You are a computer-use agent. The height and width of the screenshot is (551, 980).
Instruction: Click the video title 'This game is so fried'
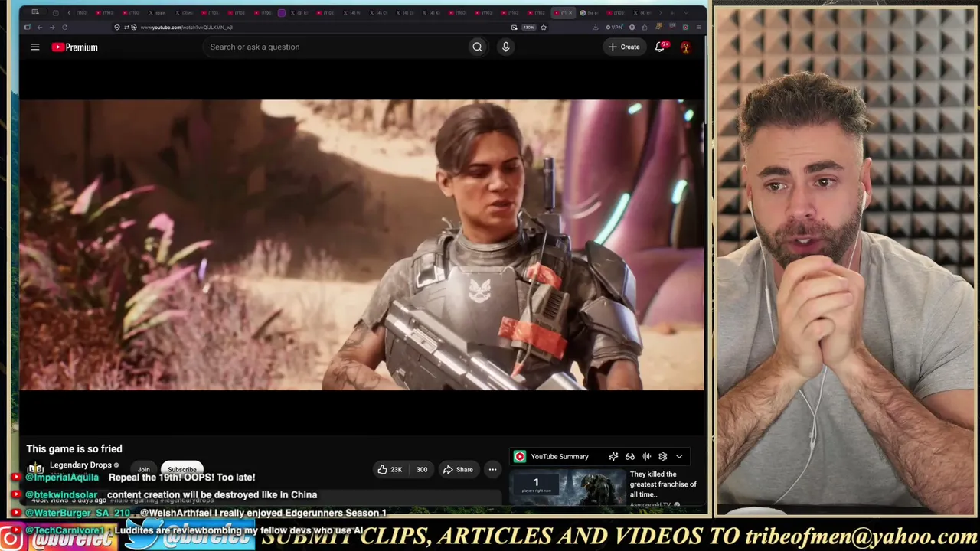click(x=74, y=448)
